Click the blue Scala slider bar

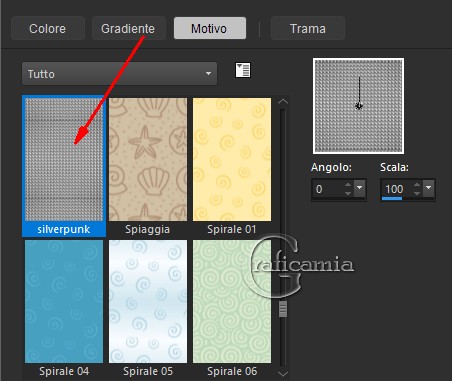click(392, 199)
